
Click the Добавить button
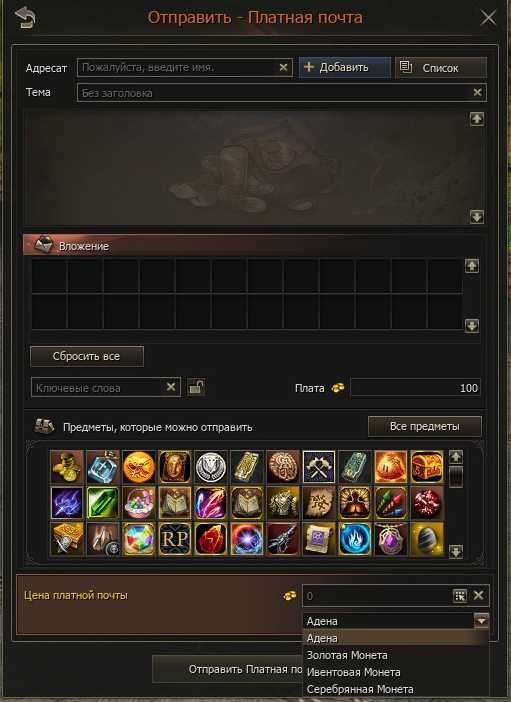[345, 68]
